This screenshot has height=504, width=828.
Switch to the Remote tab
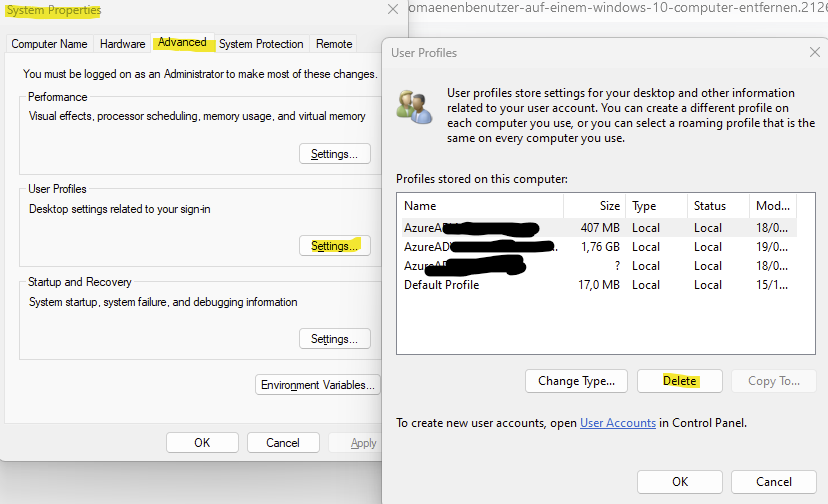click(x=334, y=44)
